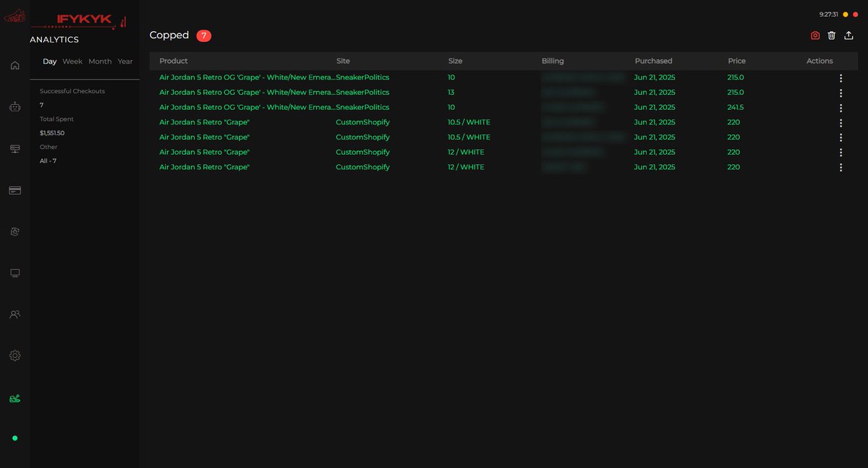Click the Size column header
Image resolution: width=868 pixels, height=468 pixels.
point(455,61)
